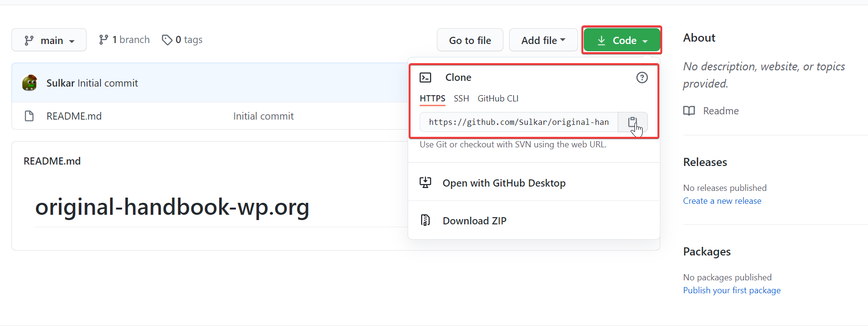This screenshot has height=332, width=868.
Task: Click the Sulkar avatar image
Action: click(30, 83)
